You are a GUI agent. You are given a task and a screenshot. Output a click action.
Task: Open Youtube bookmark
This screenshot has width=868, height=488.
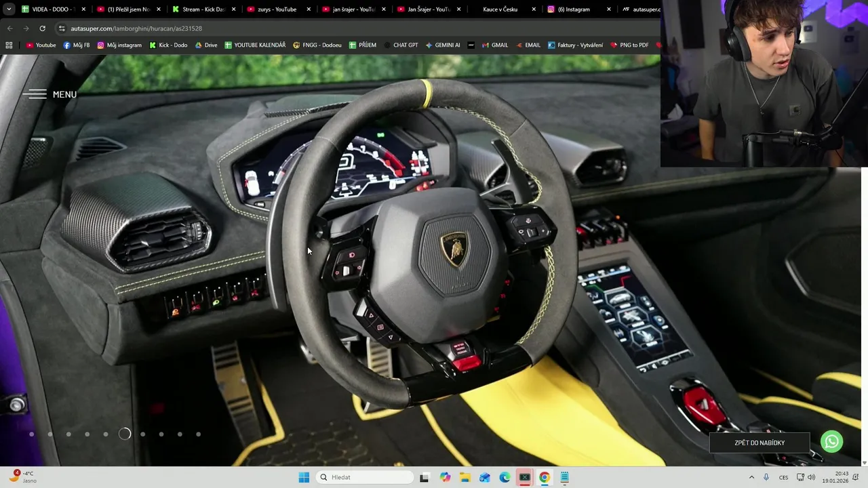click(41, 45)
